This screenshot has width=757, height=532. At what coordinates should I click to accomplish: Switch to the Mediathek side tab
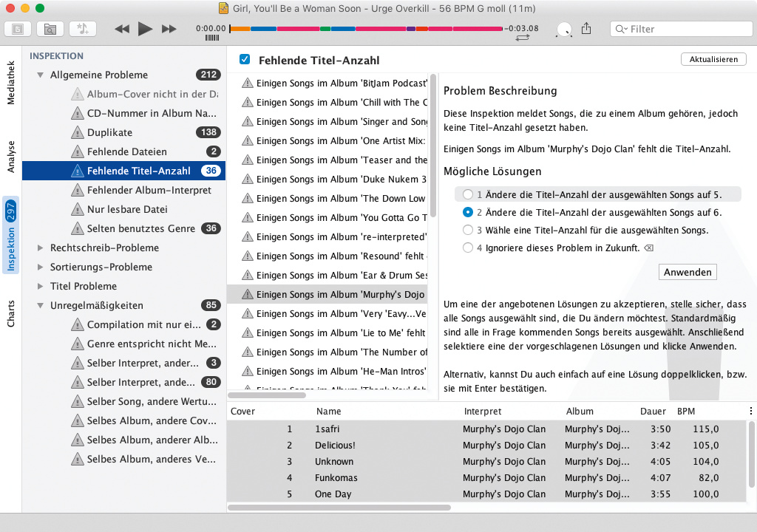[11, 83]
